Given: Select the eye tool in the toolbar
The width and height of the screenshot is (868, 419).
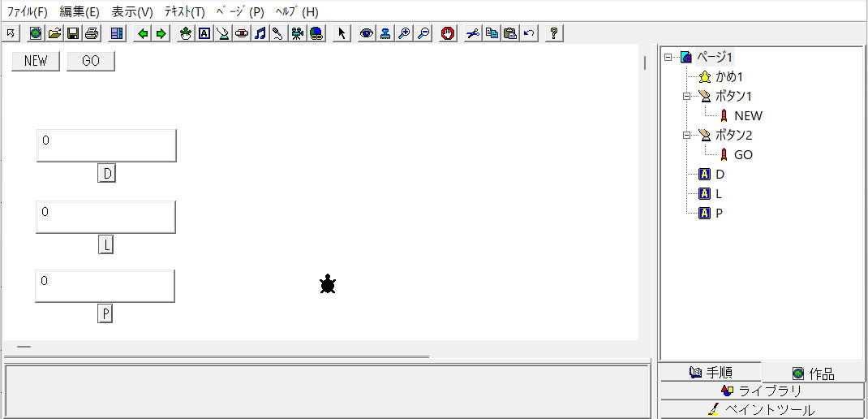Looking at the screenshot, I should click(367, 34).
